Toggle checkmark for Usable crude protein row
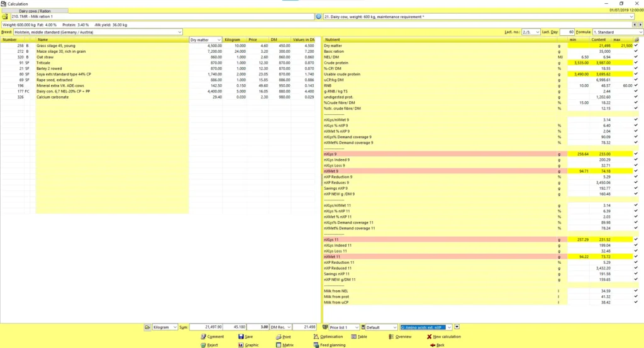Viewport: 644px width, 348px height. tap(636, 74)
